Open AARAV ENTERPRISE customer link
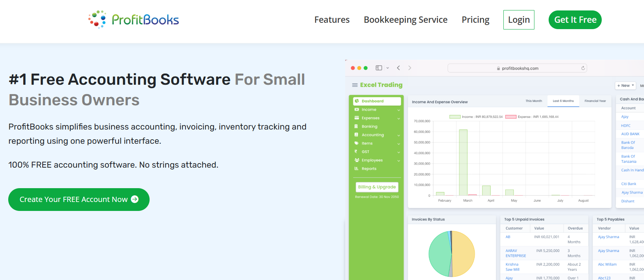644x280 pixels. (516, 253)
